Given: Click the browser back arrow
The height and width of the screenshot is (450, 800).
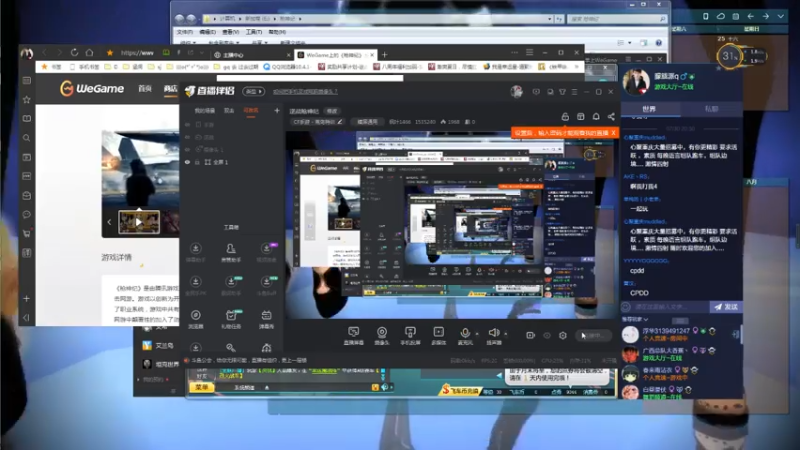Looking at the screenshot, I should 44,53.
